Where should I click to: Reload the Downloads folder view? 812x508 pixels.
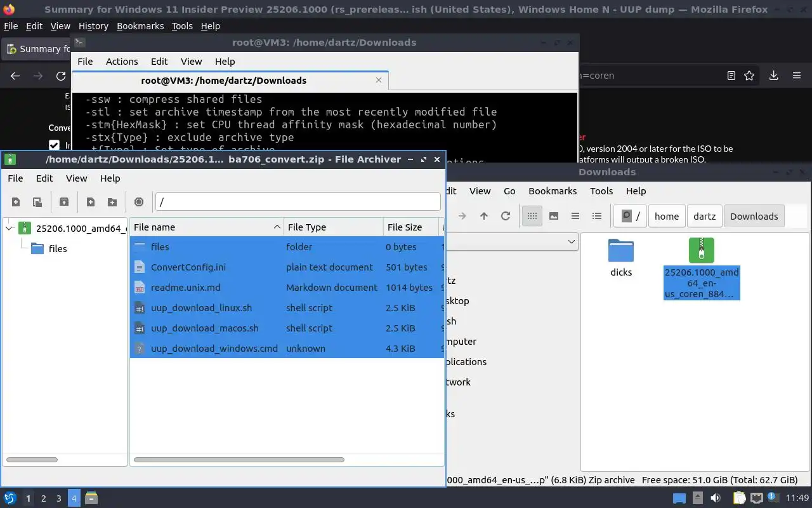click(x=506, y=216)
